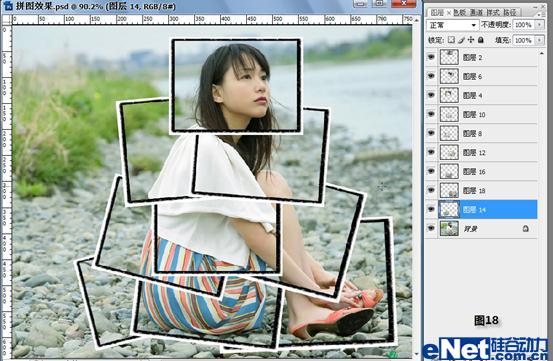553x361 pixels.
Task: Select the layer named 图层 12
Action: tap(474, 153)
